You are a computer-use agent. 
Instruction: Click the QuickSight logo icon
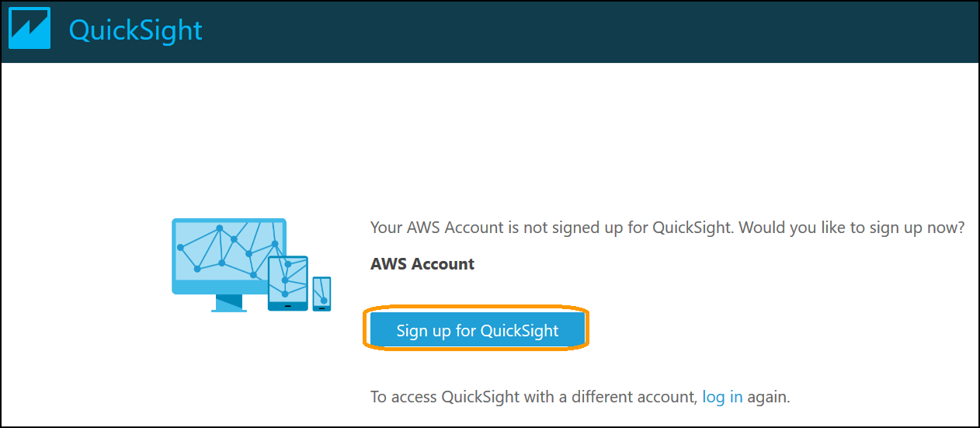30,29
